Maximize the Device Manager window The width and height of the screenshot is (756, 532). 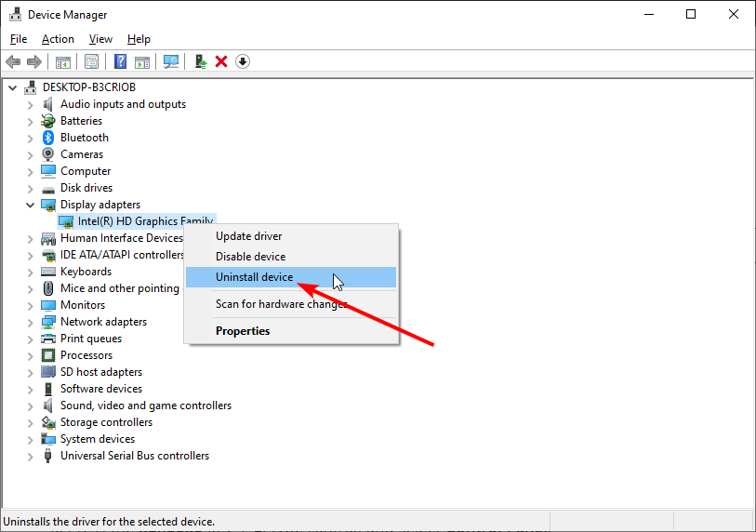pos(690,15)
